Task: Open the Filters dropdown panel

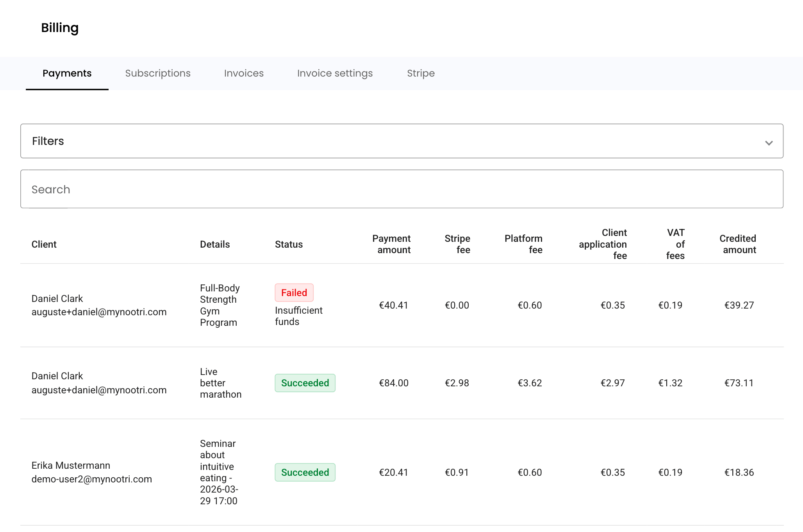Action: 401,141
